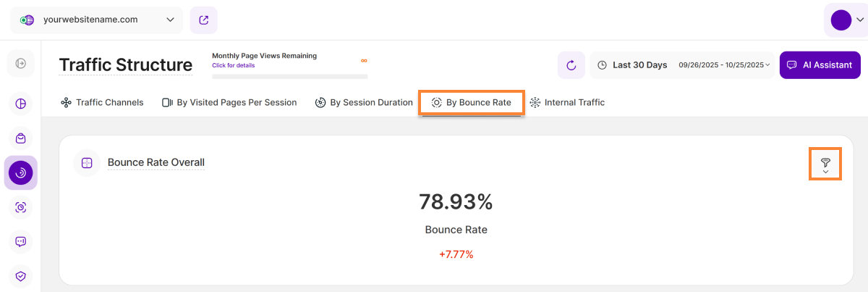Open the Last 30 Days date range picker
Image resolution: width=868 pixels, height=292 pixels.
(682, 65)
